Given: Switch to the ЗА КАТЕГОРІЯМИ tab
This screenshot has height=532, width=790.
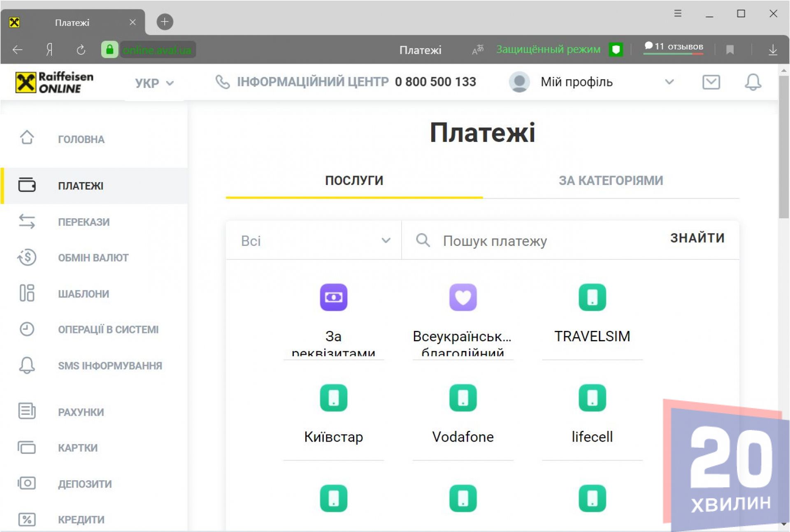Looking at the screenshot, I should (611, 180).
